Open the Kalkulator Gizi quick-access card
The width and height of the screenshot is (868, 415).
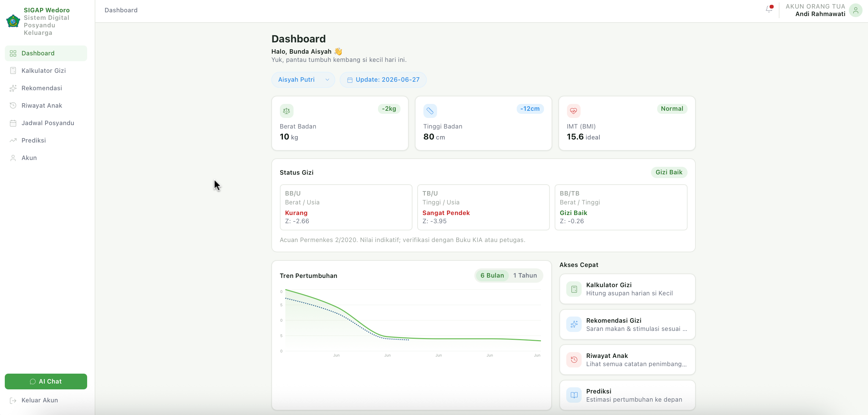pyautogui.click(x=627, y=289)
